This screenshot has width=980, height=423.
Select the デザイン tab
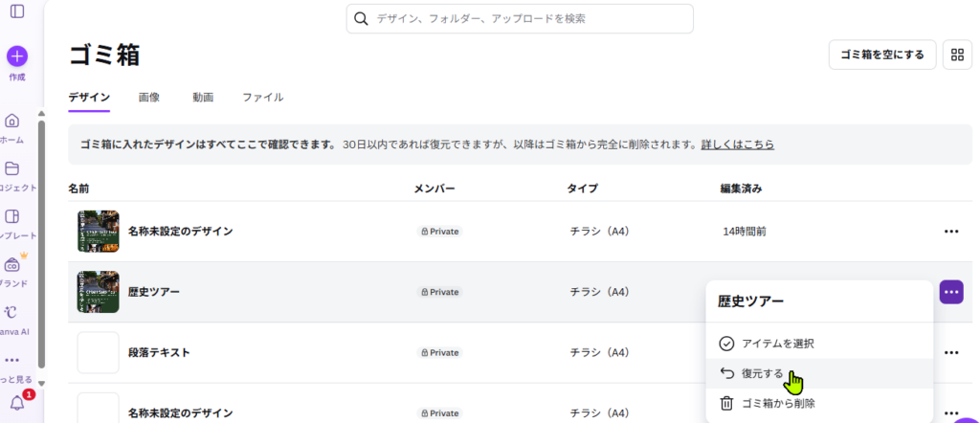pos(89,98)
